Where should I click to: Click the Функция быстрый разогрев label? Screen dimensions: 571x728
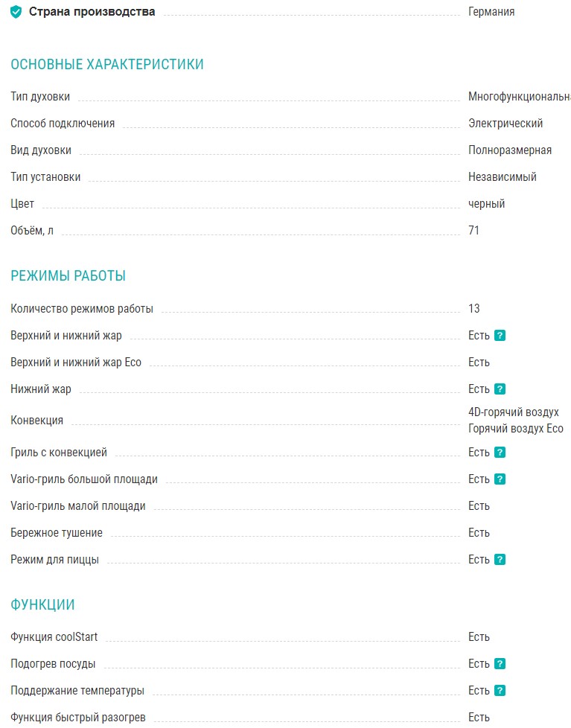(x=78, y=718)
